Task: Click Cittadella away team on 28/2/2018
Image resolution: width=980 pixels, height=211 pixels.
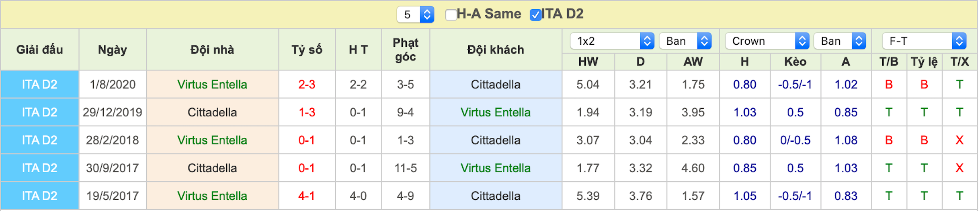Action: (496, 140)
